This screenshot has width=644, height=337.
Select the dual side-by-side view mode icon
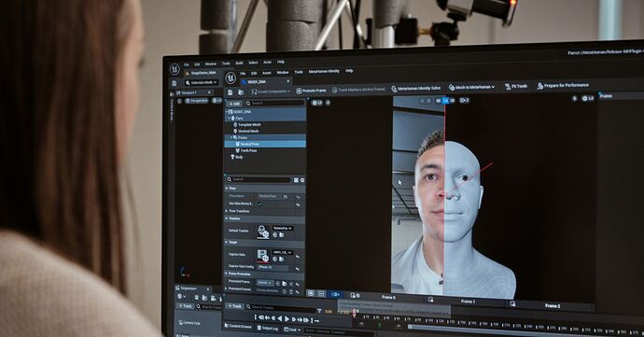pos(452,100)
